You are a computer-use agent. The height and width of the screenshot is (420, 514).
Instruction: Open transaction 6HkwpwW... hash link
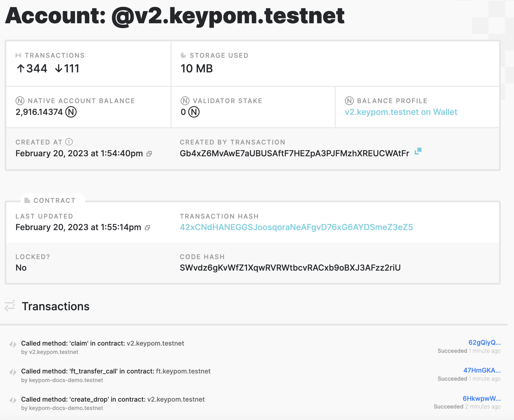pos(481,398)
